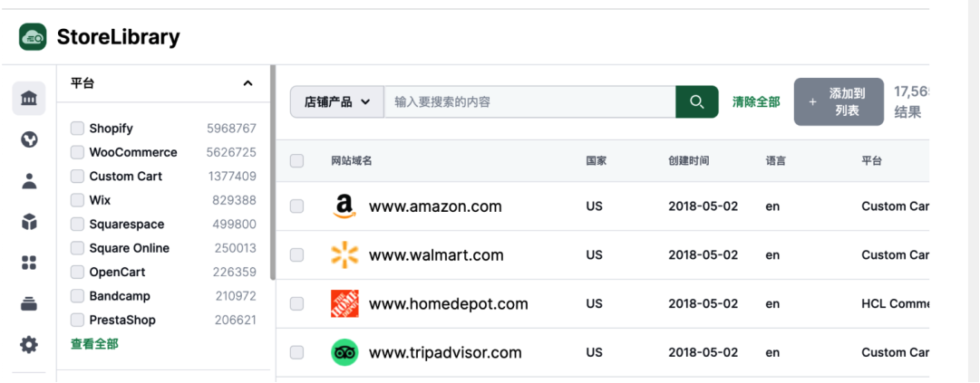This screenshot has width=980, height=383.
Task: Open the bank building sidebar icon
Action: [x=29, y=99]
